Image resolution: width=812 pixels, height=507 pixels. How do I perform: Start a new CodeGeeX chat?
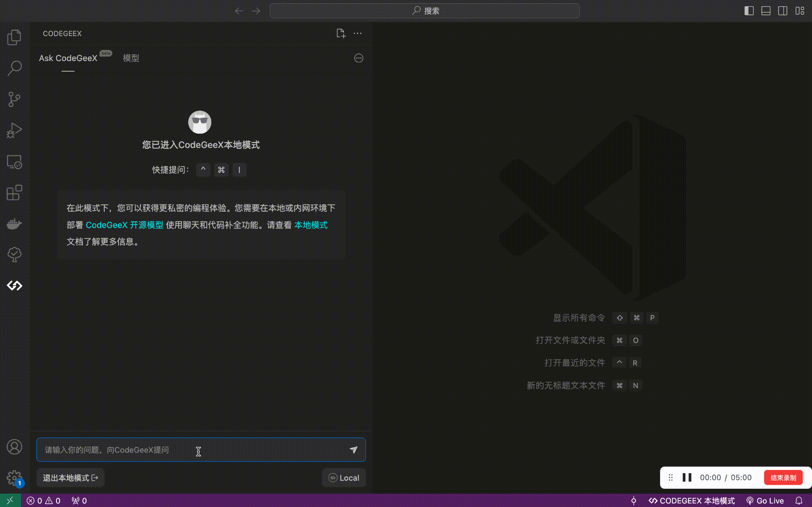click(x=341, y=33)
